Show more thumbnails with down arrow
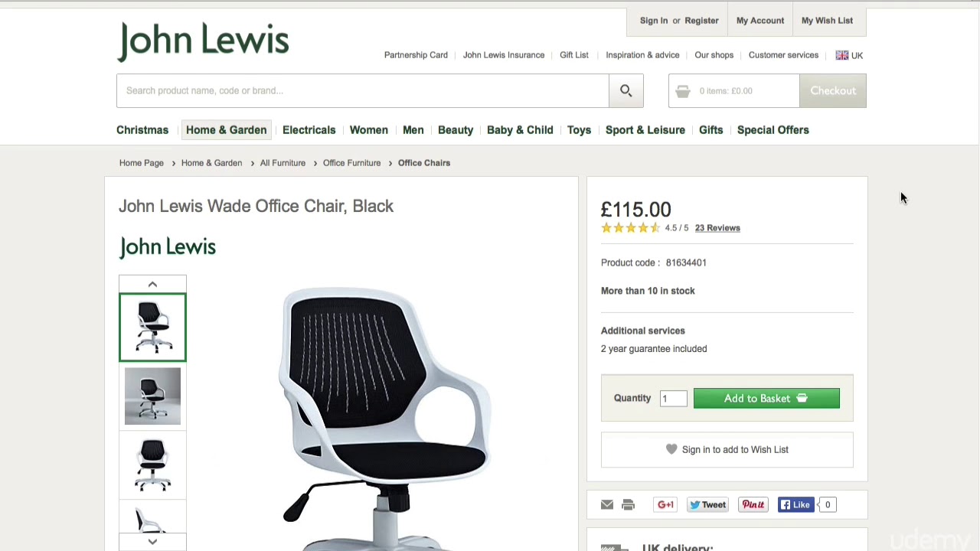Viewport: 980px width, 551px height. 152,541
